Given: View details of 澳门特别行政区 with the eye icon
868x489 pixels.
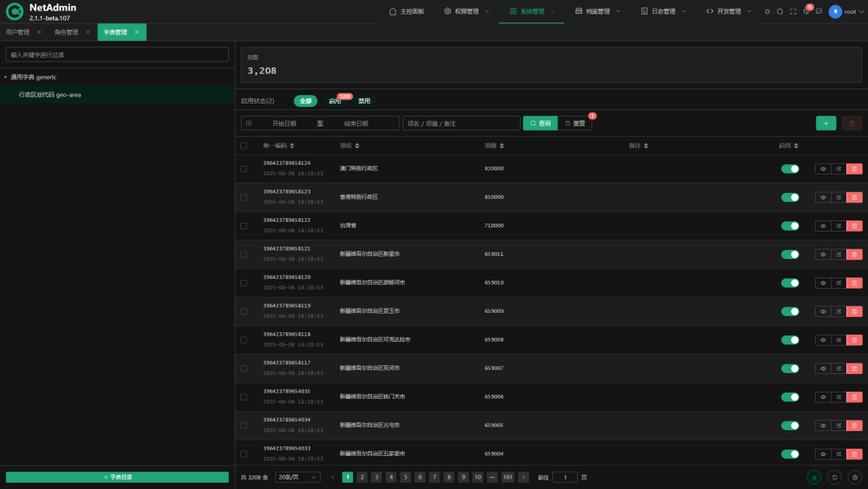Looking at the screenshot, I should 822,168.
